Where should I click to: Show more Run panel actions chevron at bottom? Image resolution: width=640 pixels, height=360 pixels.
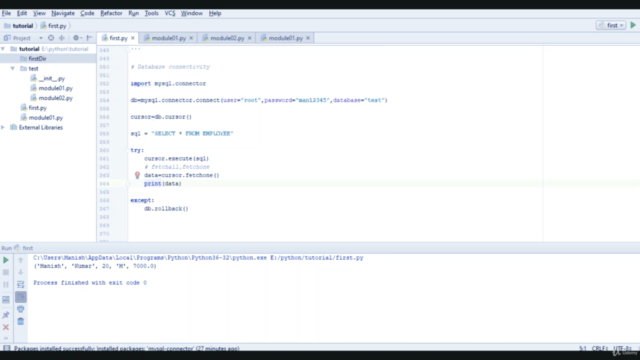(x=6, y=338)
